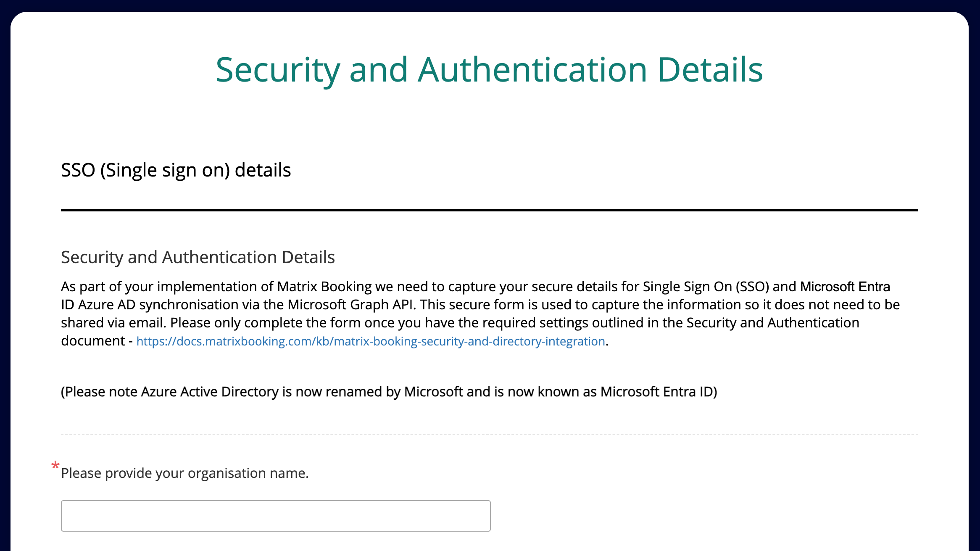Click the word 'document' before the link
This screenshot has height=551, width=980.
(93, 341)
